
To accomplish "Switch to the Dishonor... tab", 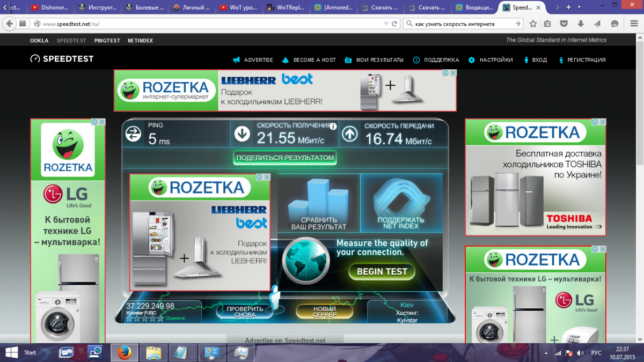I will coord(50,8).
